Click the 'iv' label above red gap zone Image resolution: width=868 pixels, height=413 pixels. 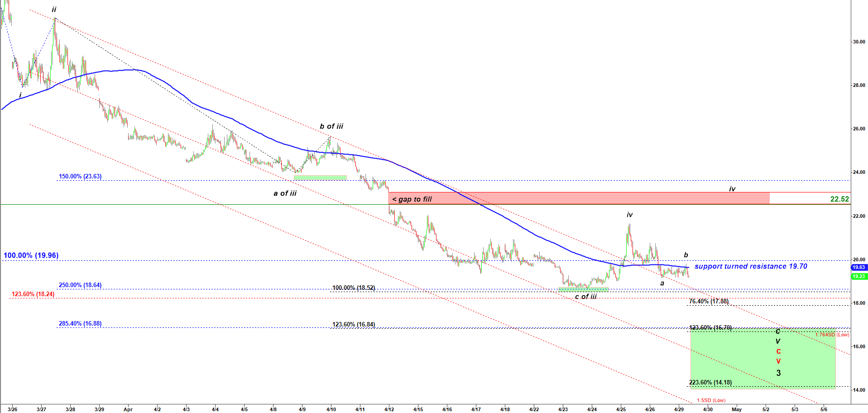[732, 188]
